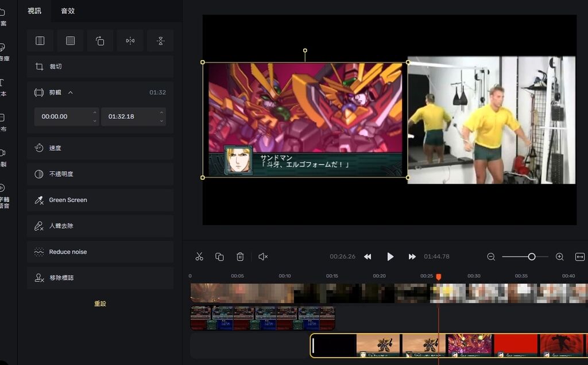588x365 pixels.
Task: Click the 不透明度 half-circle icon
Action: [x=39, y=174]
